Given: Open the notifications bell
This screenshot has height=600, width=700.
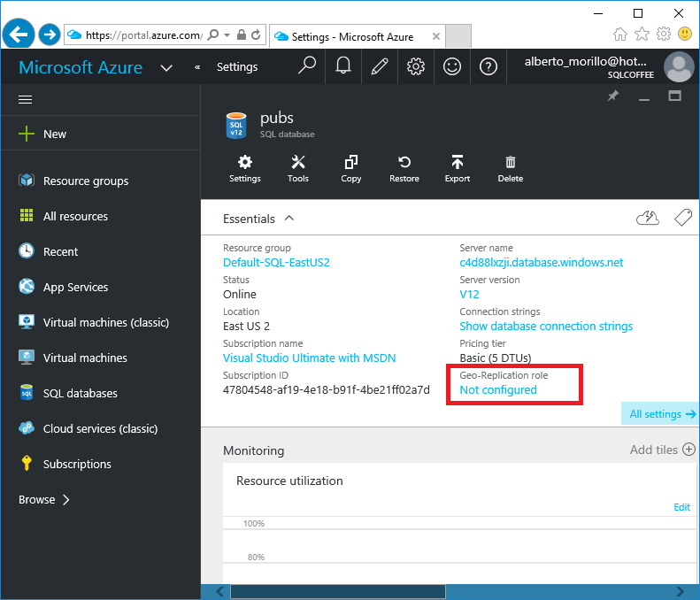Looking at the screenshot, I should tap(343, 66).
